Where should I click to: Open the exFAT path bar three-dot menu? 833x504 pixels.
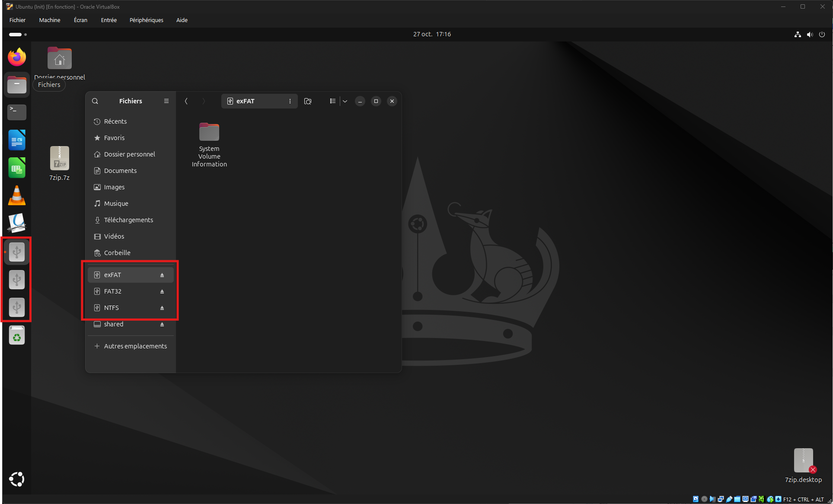pyautogui.click(x=290, y=101)
